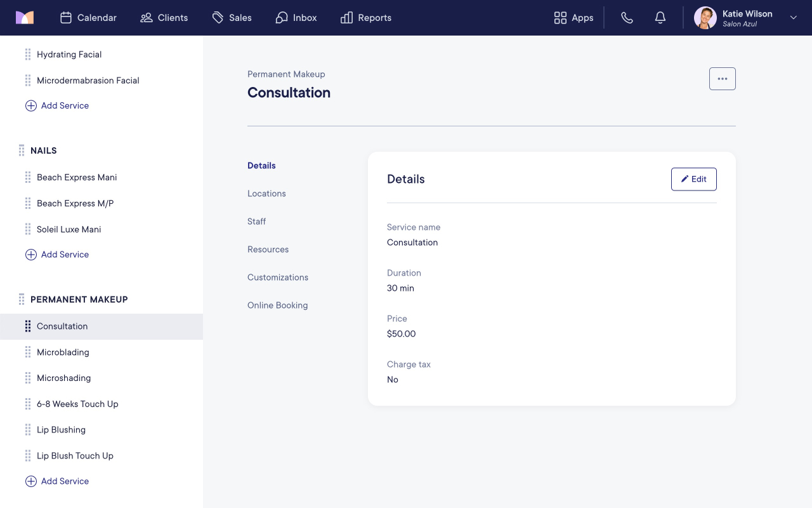812x508 pixels.
Task: Open the notifications bell icon
Action: point(660,18)
